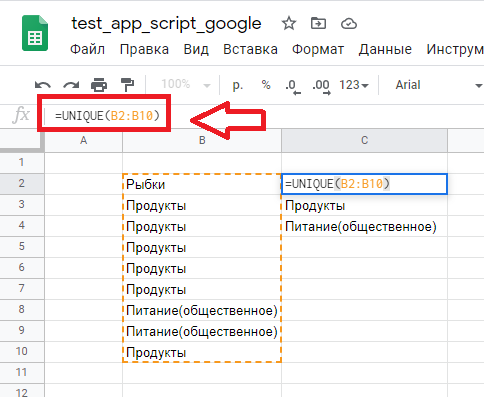The image size is (484, 397).
Task: Open the Google Sheets home icon
Action: (35, 33)
